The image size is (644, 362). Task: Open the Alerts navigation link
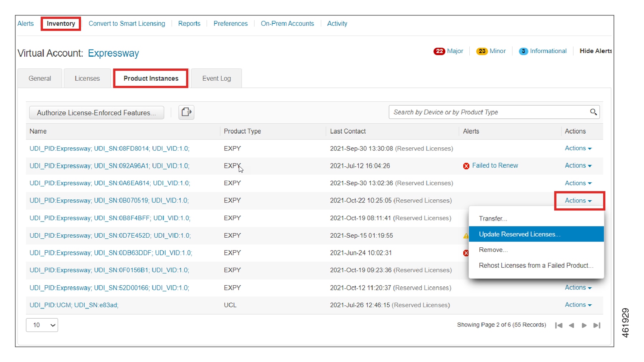[x=25, y=24]
